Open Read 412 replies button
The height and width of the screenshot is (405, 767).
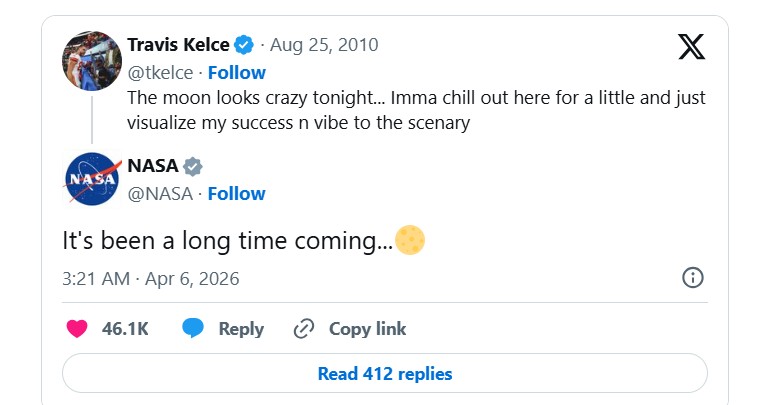[x=384, y=374]
